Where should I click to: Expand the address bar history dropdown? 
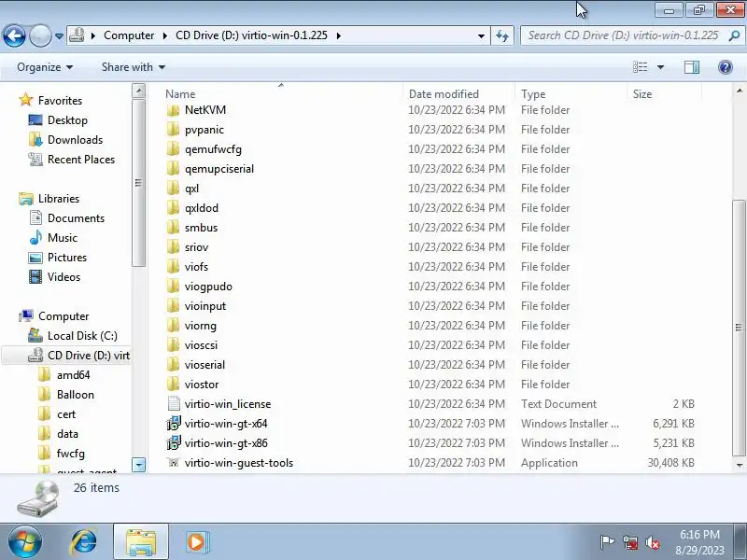pyautogui.click(x=481, y=35)
